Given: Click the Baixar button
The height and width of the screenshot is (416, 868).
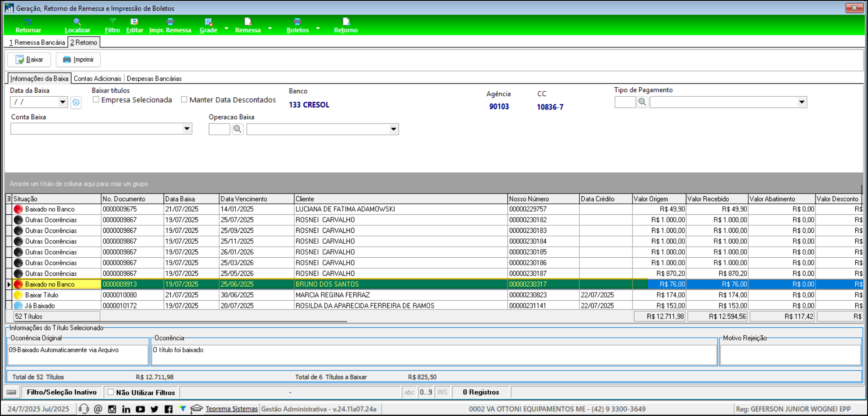Looking at the screenshot, I should click(x=29, y=60).
